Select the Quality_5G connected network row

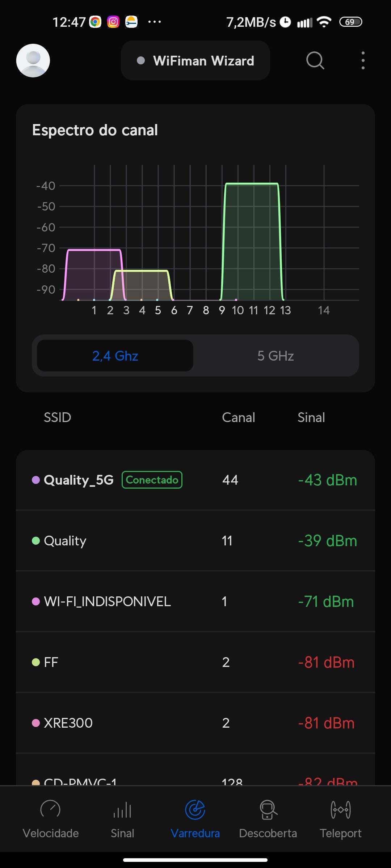(195, 480)
